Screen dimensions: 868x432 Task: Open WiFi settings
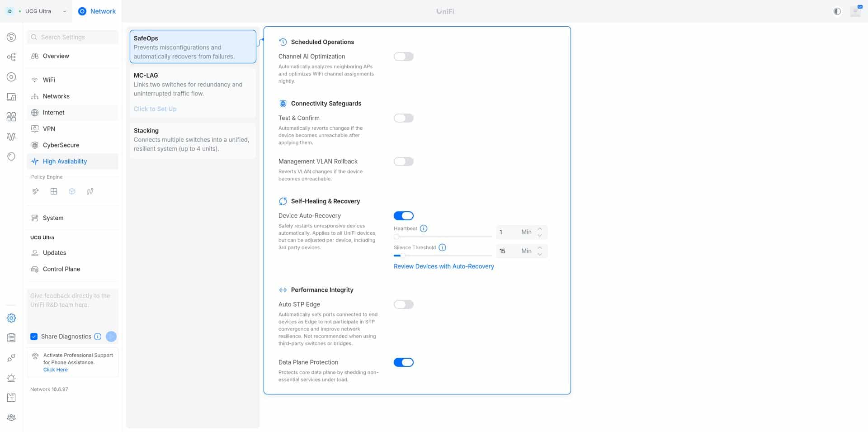pyautogui.click(x=72, y=80)
